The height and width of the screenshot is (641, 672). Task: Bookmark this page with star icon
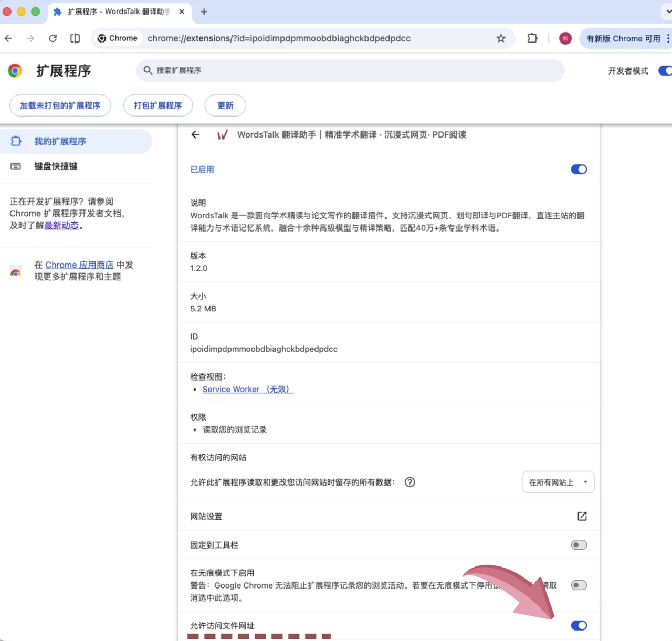coord(501,38)
